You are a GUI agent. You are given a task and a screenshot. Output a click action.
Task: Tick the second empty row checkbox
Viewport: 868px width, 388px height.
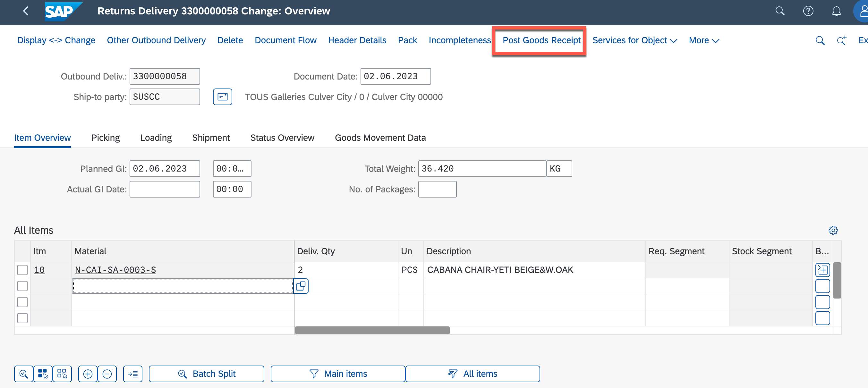tap(22, 286)
